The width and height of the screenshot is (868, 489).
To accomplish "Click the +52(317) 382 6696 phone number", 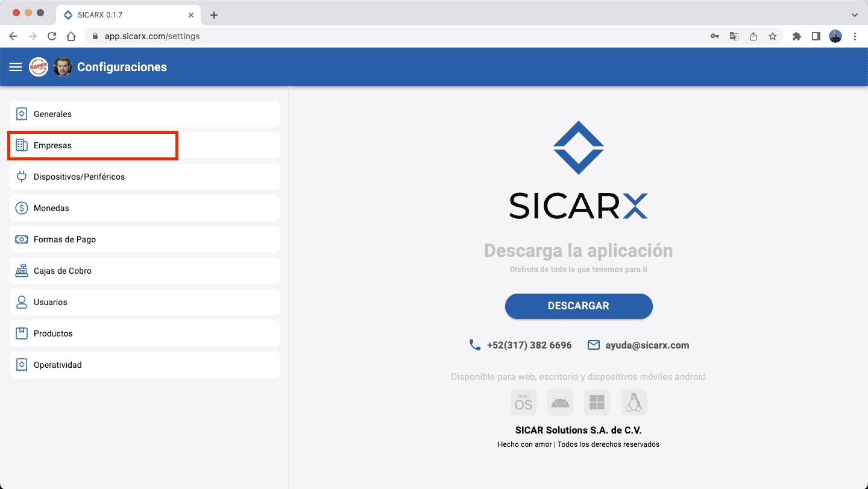I will point(529,345).
